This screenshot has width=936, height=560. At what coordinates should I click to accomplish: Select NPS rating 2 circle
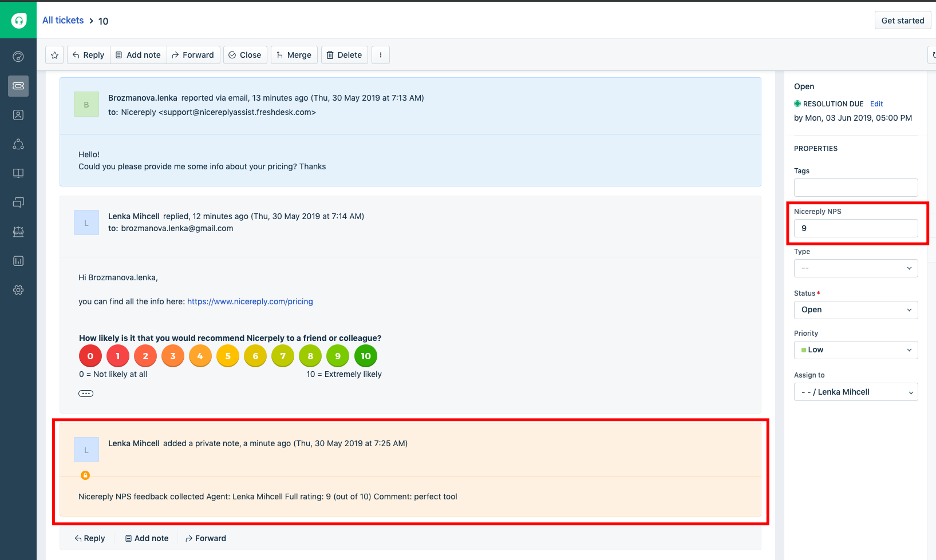coord(145,356)
